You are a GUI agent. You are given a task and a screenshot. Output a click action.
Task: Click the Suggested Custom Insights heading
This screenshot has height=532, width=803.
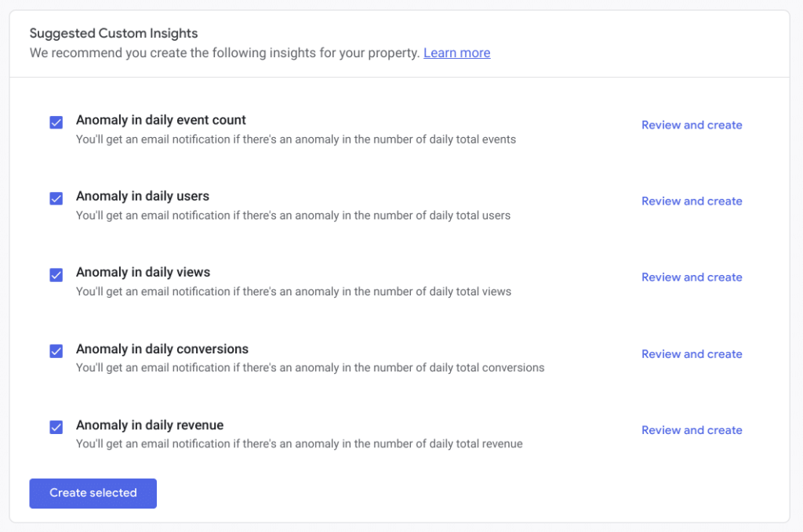tap(113, 33)
